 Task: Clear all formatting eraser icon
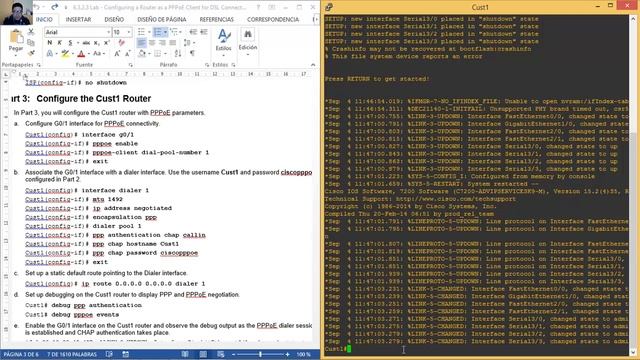click(121, 42)
